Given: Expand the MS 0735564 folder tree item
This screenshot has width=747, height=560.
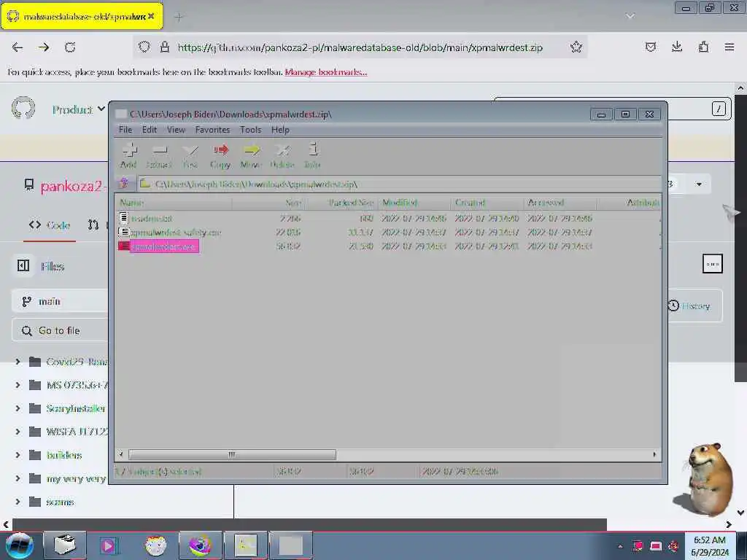Looking at the screenshot, I should [18, 385].
